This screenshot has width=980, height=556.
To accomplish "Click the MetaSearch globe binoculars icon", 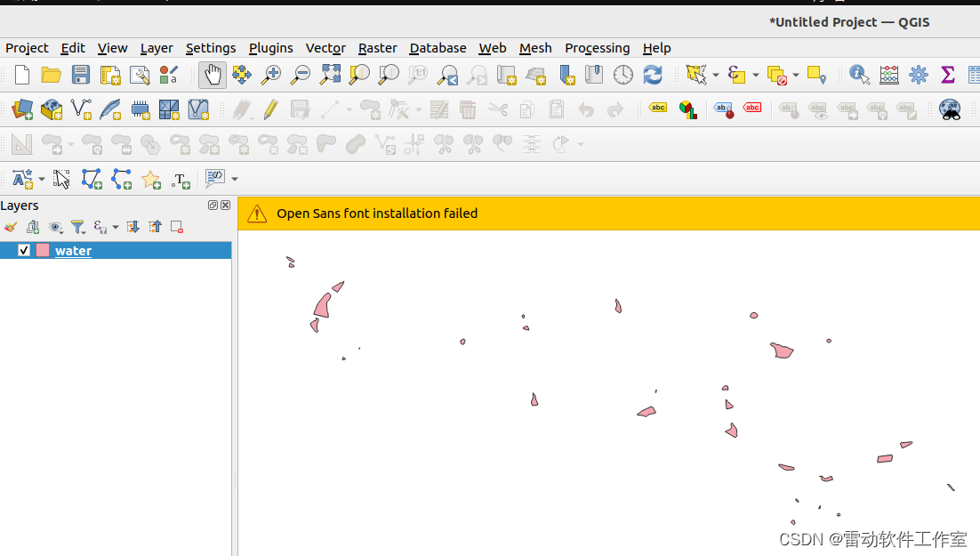I will (950, 109).
